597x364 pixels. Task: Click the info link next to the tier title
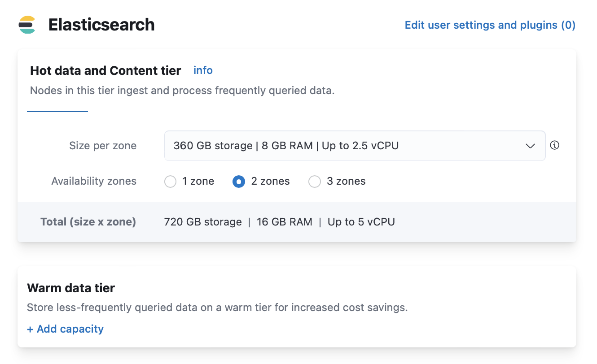coord(202,70)
